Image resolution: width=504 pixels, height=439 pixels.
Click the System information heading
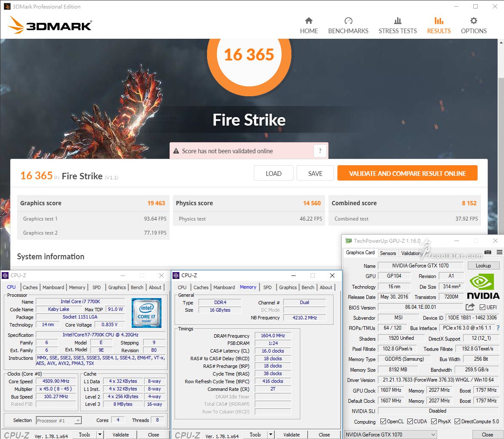pyautogui.click(x=51, y=257)
